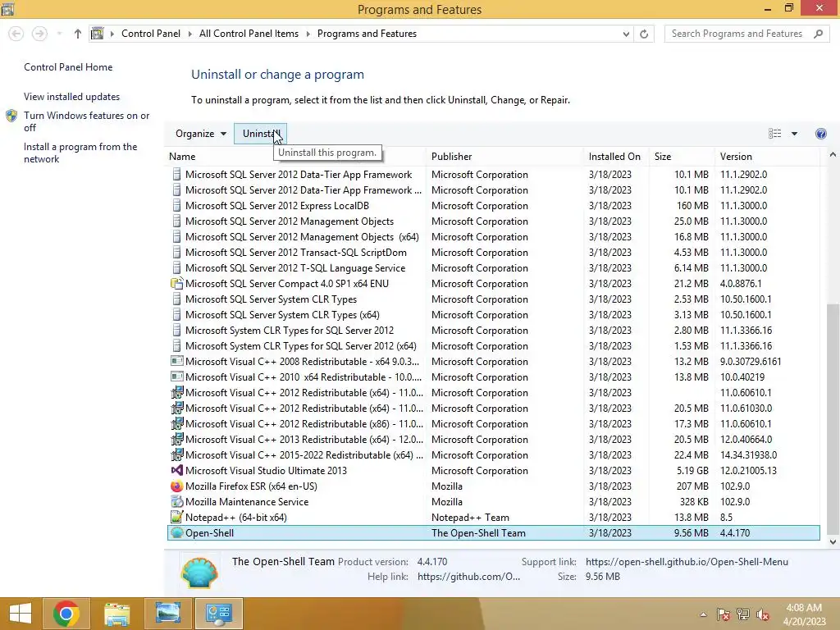Click the shield icon beside Windows features
Image resolution: width=840 pixels, height=630 pixels.
(x=11, y=116)
